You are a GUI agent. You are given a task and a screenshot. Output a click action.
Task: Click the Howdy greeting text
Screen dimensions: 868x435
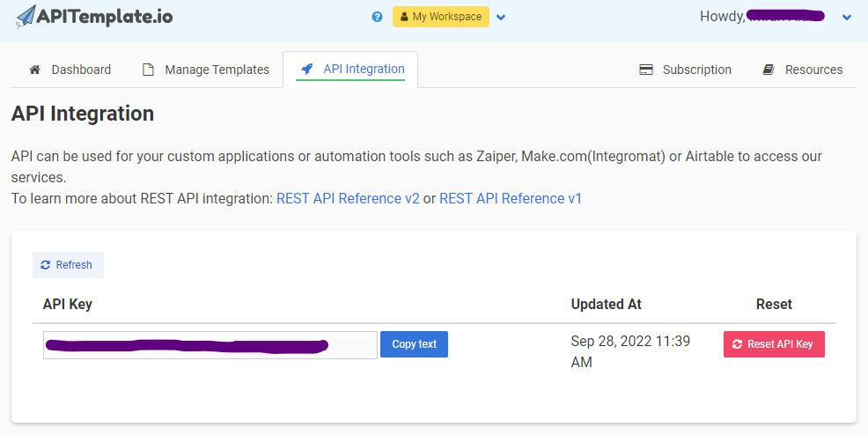point(723,17)
